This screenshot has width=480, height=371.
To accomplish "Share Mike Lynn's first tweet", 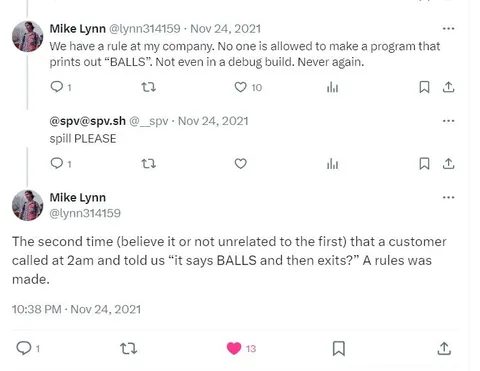I will tap(448, 87).
